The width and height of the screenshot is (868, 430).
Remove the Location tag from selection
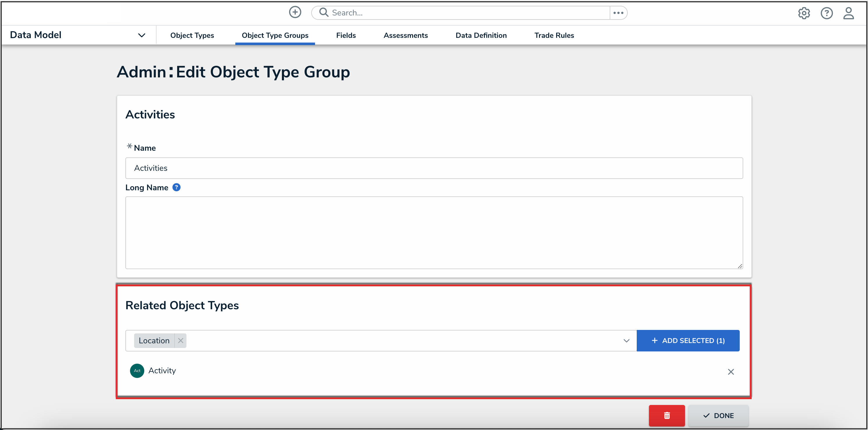pyautogui.click(x=181, y=340)
